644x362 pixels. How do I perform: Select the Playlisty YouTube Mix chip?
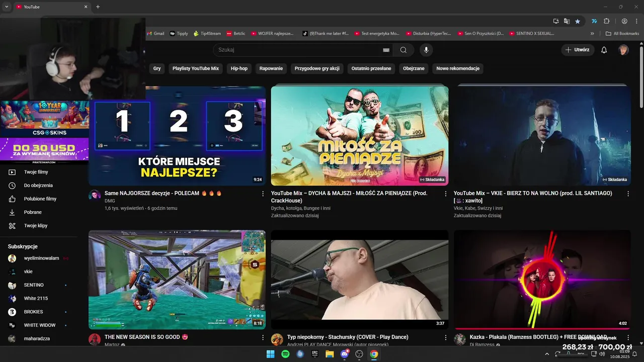click(x=196, y=68)
